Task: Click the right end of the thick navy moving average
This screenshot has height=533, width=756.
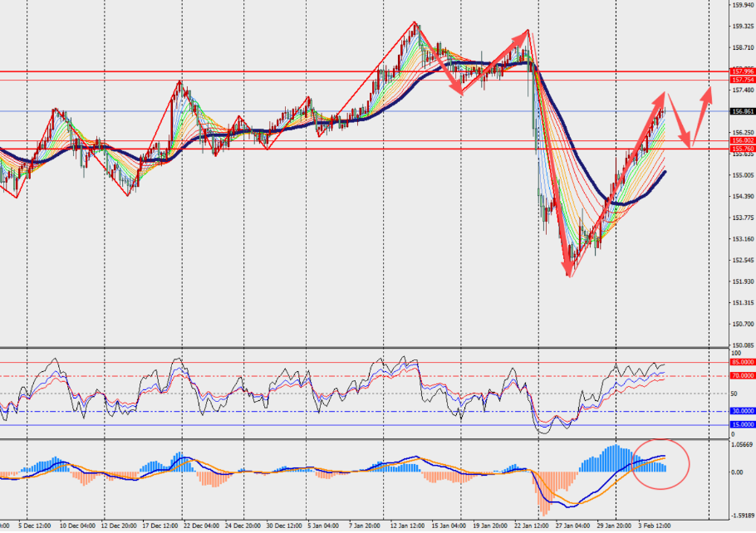Action: coord(665,173)
